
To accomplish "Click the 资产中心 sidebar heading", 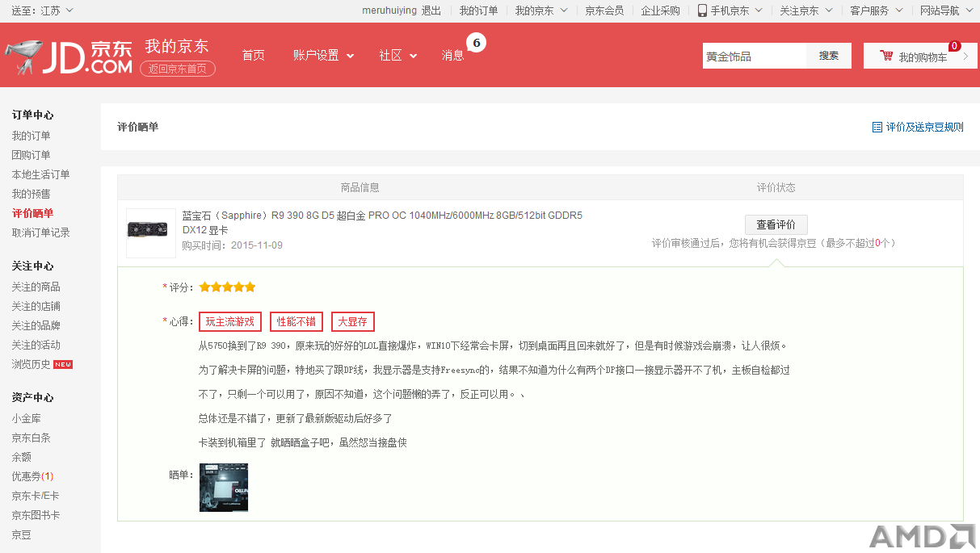I will (32, 397).
